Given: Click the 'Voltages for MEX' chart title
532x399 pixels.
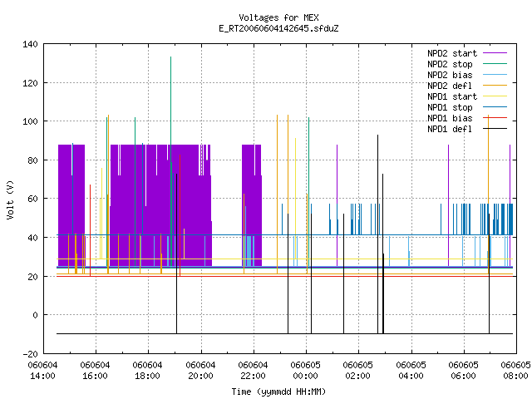Looking at the screenshot, I should pyautogui.click(x=278, y=17).
